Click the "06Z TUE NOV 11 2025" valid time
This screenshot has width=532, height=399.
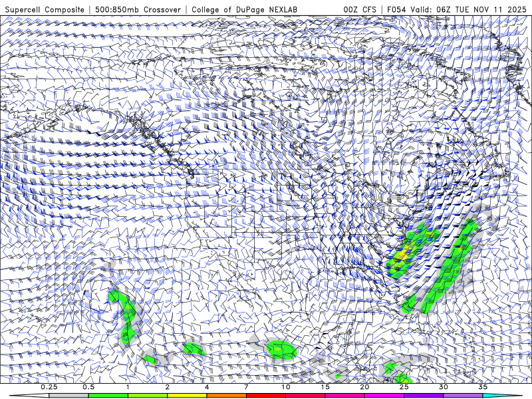(x=482, y=9)
